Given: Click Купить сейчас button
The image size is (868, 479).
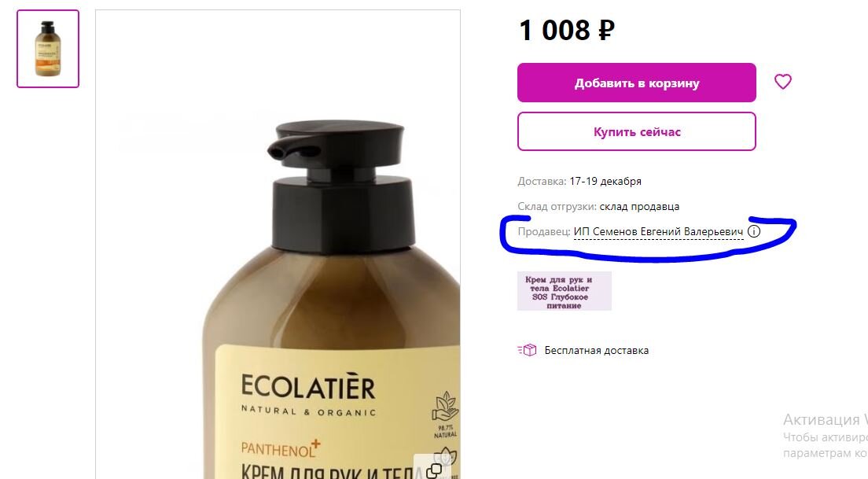Looking at the screenshot, I should 637,132.
